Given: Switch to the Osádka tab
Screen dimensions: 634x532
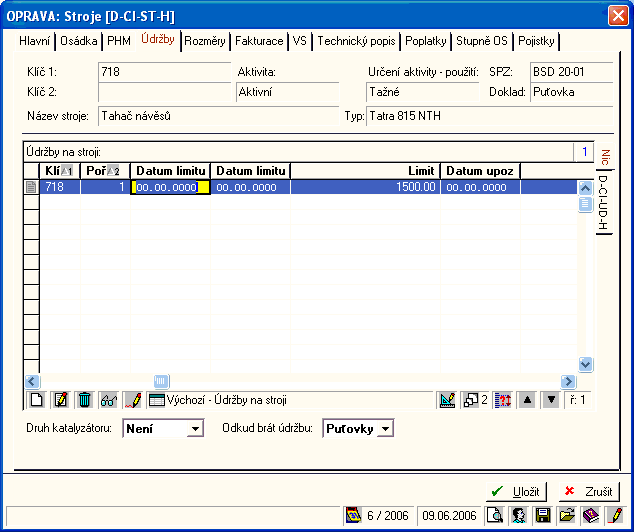Looking at the screenshot, I should [x=79, y=41].
